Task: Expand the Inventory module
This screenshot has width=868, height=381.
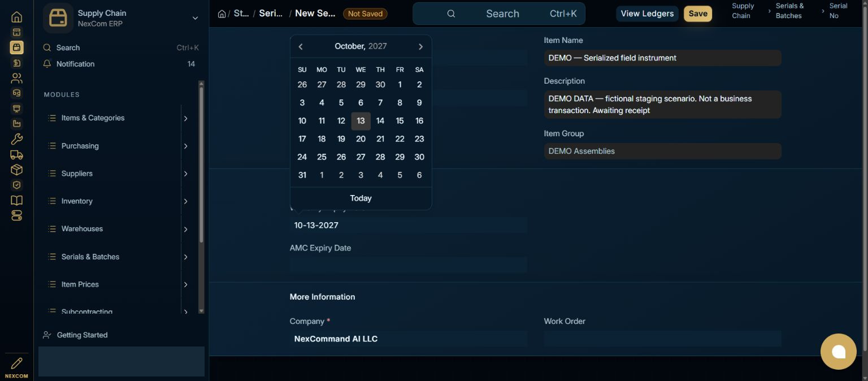Action: (185, 201)
